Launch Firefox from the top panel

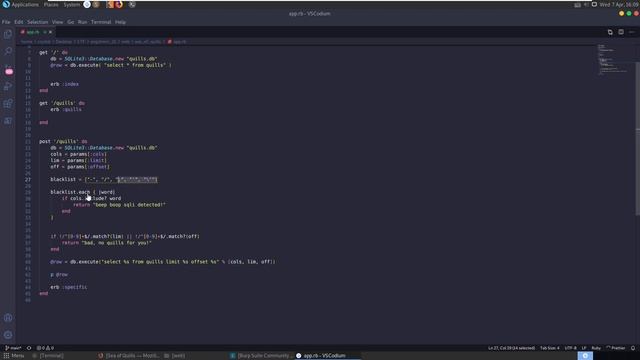point(119,4)
